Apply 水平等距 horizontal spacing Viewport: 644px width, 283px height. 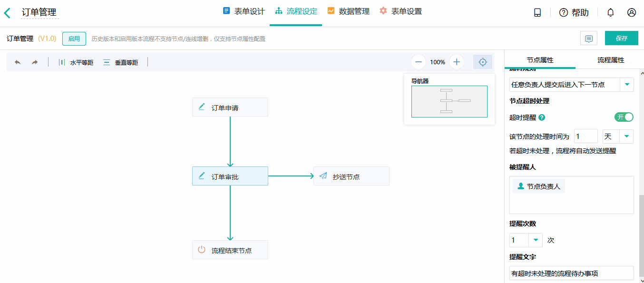pos(76,62)
